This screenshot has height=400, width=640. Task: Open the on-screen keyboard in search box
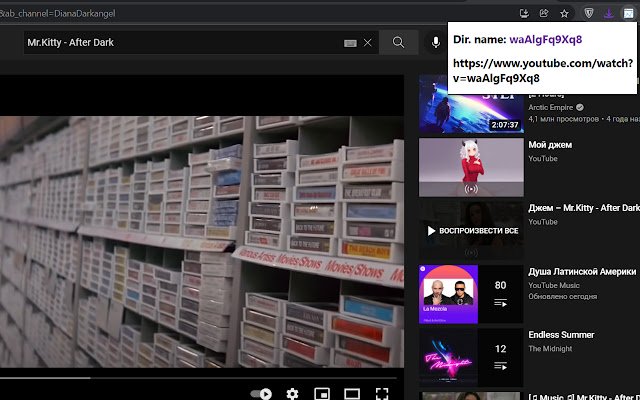pos(350,43)
